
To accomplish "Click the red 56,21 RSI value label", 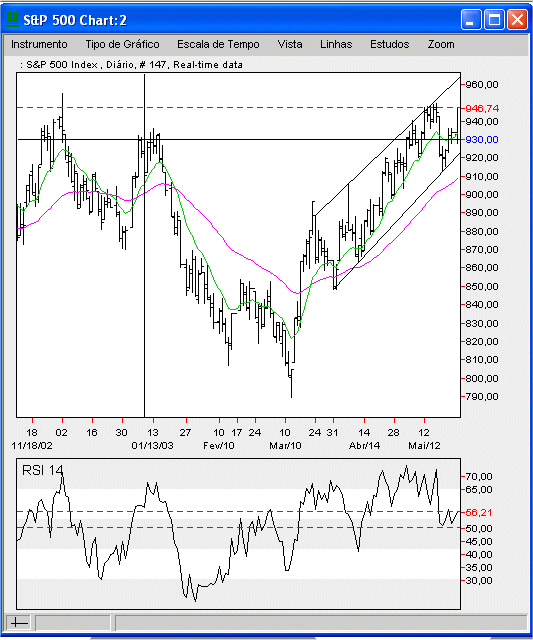I will pyautogui.click(x=479, y=513).
